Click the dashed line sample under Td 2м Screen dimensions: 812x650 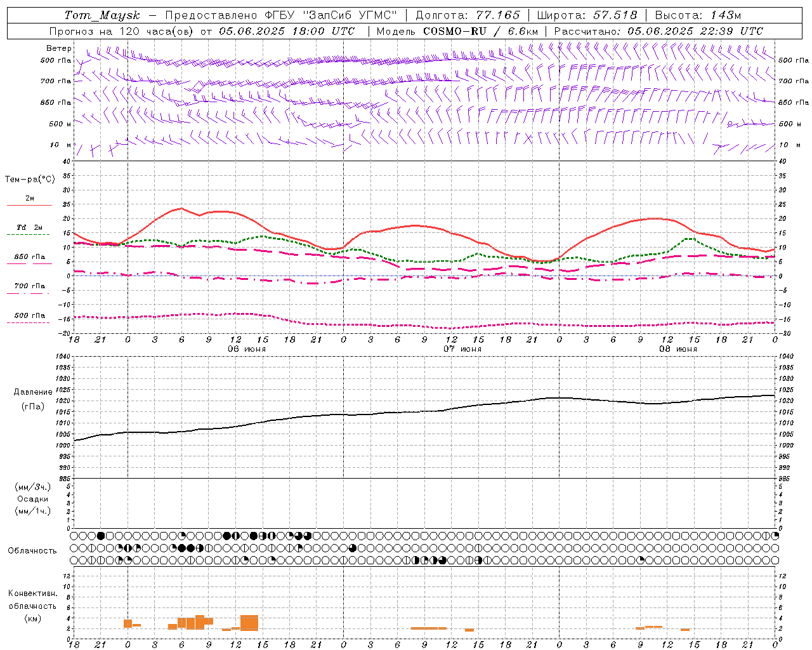click(x=29, y=235)
